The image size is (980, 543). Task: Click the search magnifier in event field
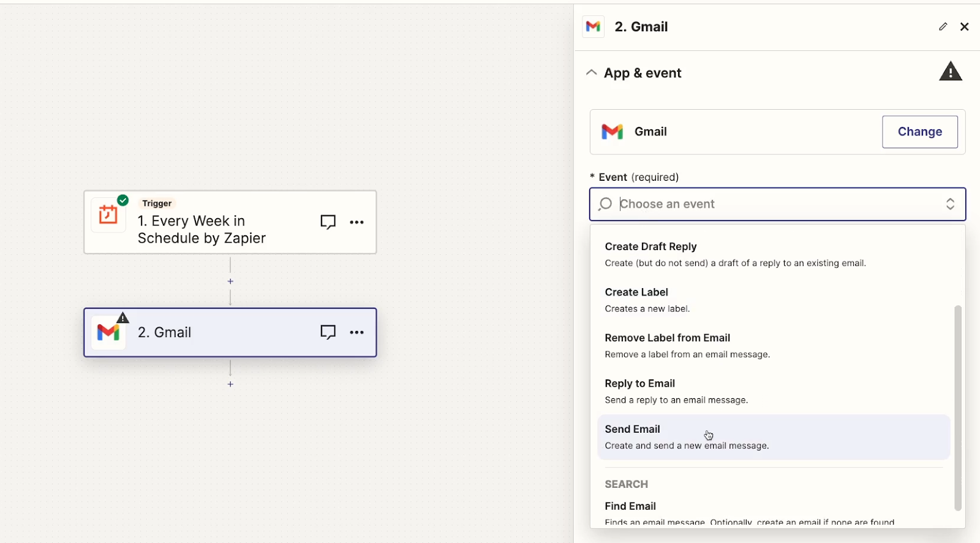605,204
